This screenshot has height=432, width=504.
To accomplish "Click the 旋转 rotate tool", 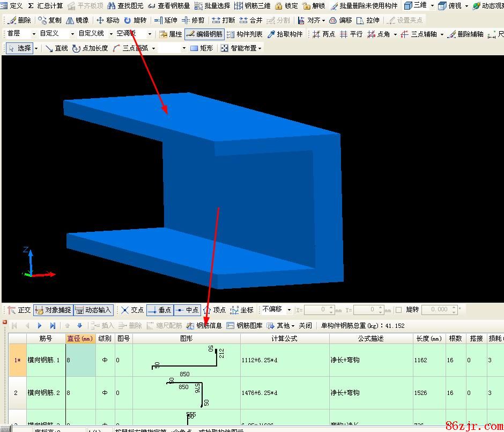I will (135, 20).
